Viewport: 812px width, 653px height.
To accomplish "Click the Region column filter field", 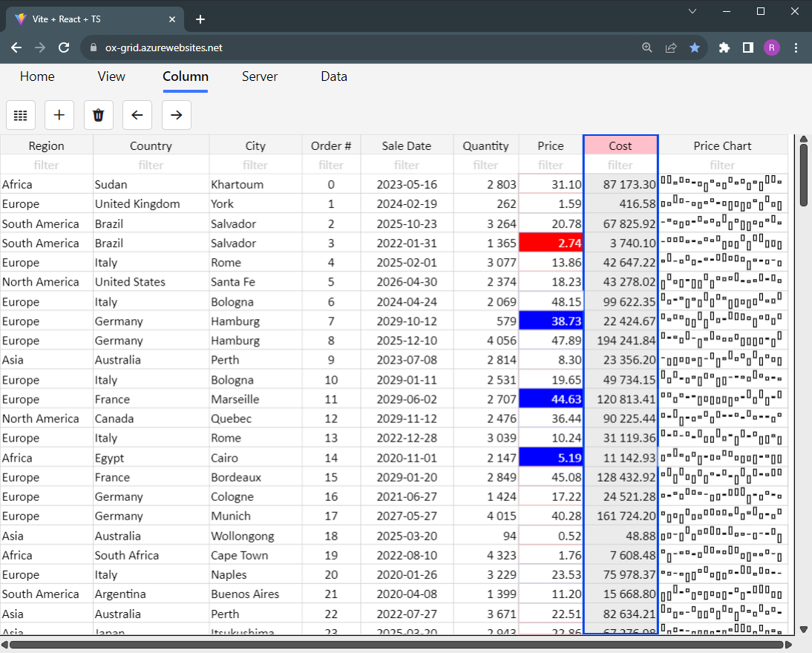I will (47, 165).
